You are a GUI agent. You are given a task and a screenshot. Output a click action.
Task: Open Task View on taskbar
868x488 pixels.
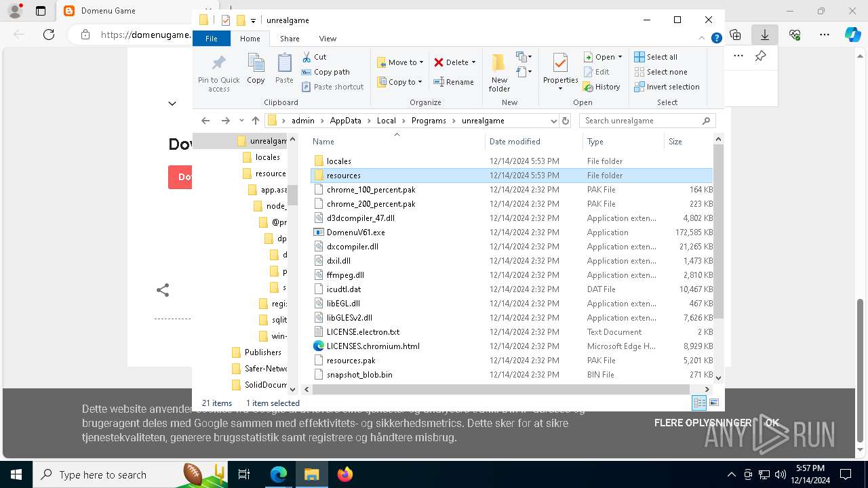click(244, 474)
